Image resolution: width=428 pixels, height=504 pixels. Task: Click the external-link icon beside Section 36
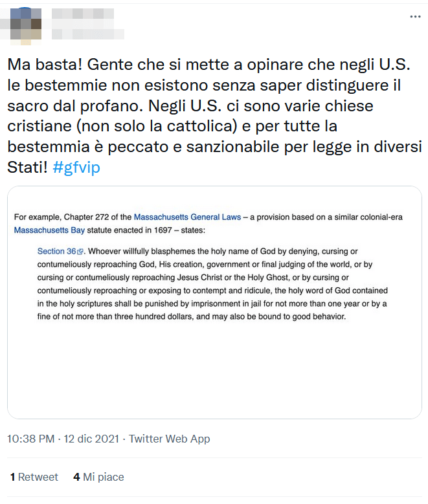[80, 251]
